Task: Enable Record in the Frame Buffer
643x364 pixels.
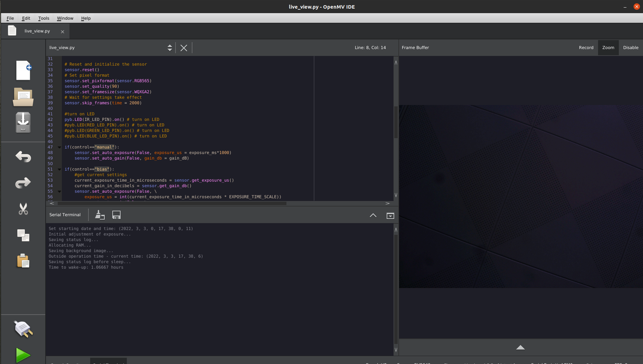Action: [x=586, y=47]
